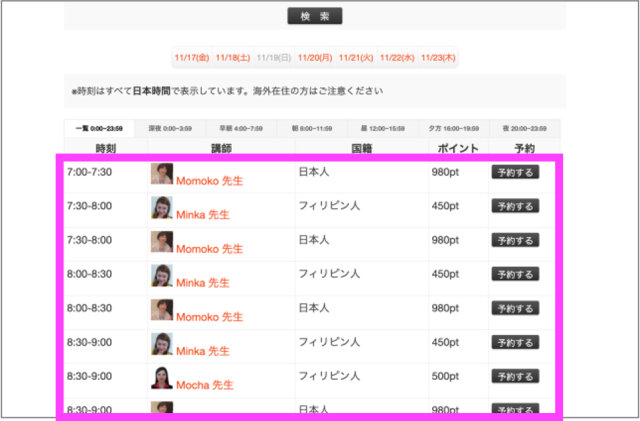
Task: Choose the 11/20(月) date
Action: coord(315,58)
